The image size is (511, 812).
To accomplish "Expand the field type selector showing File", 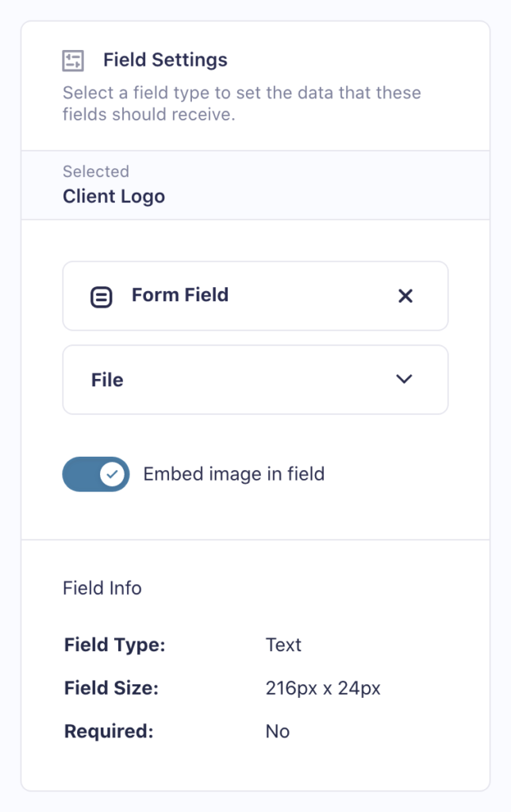I will [255, 379].
